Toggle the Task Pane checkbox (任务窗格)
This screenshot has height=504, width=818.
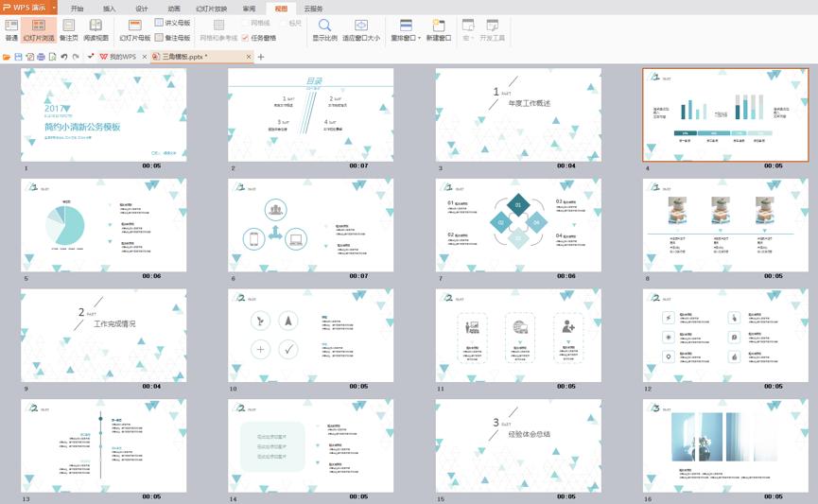[x=246, y=39]
